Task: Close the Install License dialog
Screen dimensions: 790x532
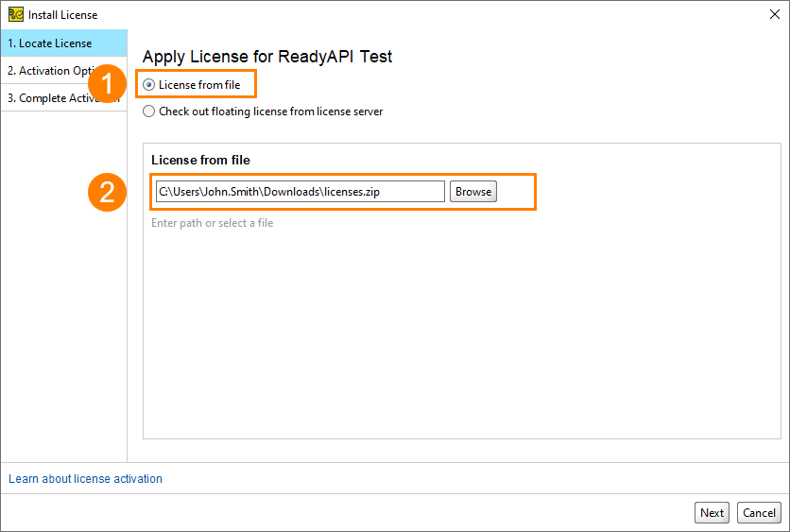Action: (774, 14)
